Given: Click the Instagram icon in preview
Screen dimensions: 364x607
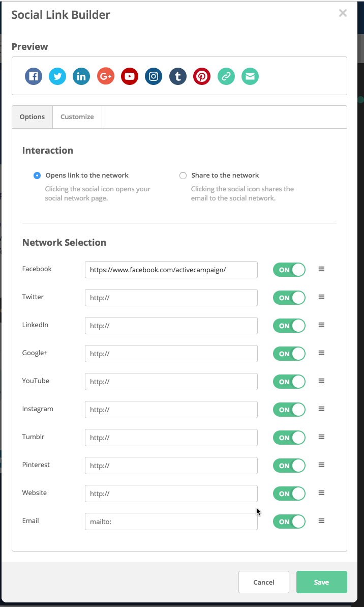Looking at the screenshot, I should point(154,77).
